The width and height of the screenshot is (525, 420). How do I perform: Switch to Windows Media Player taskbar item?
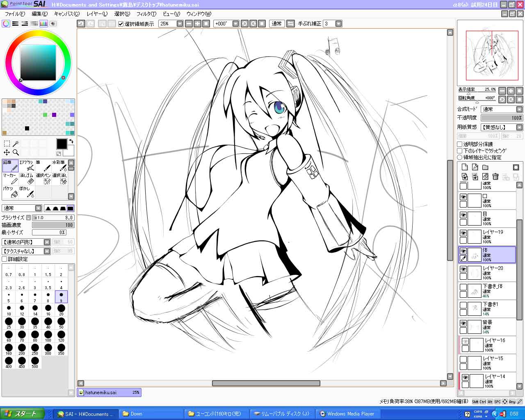pos(349,414)
